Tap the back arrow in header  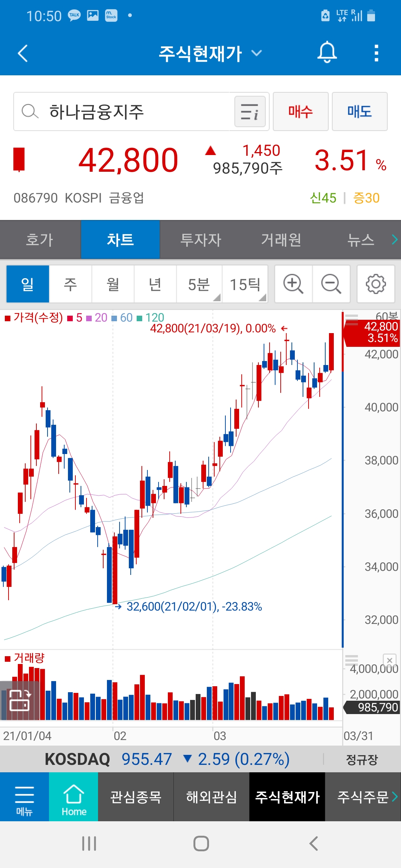tap(23, 53)
